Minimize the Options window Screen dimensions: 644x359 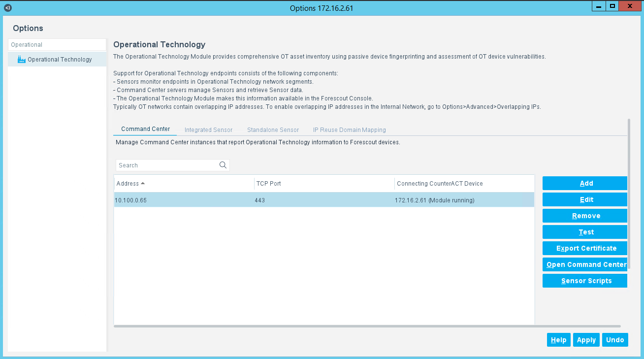click(598, 6)
